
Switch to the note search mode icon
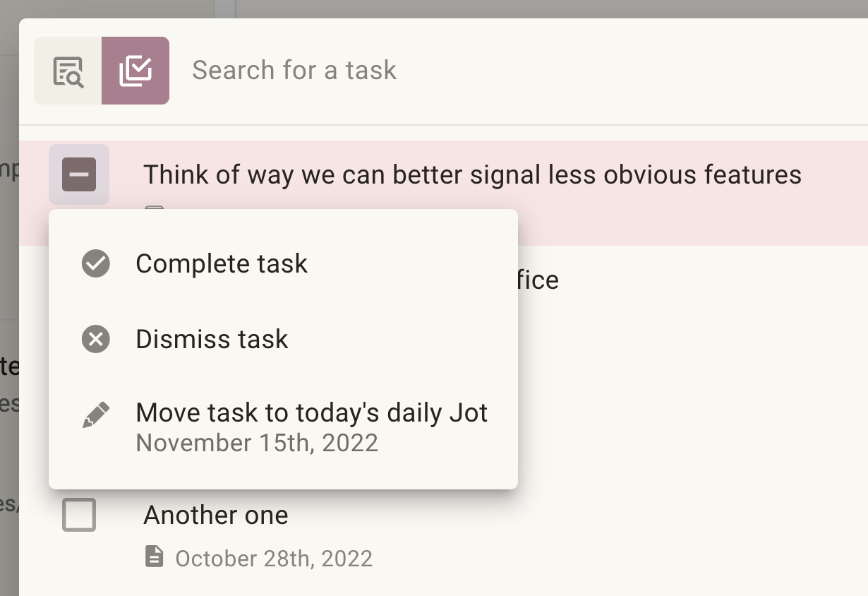[68, 71]
